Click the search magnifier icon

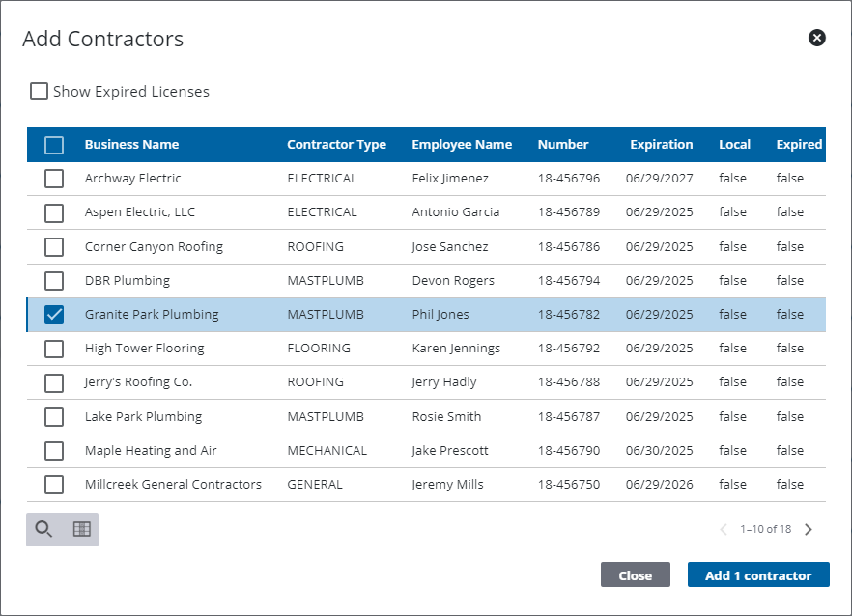[43, 529]
